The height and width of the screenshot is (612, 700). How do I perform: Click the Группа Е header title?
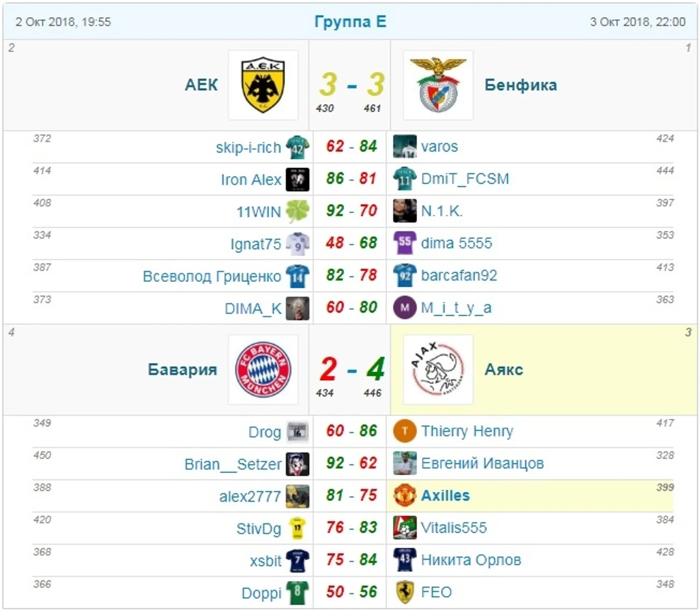[x=350, y=22]
